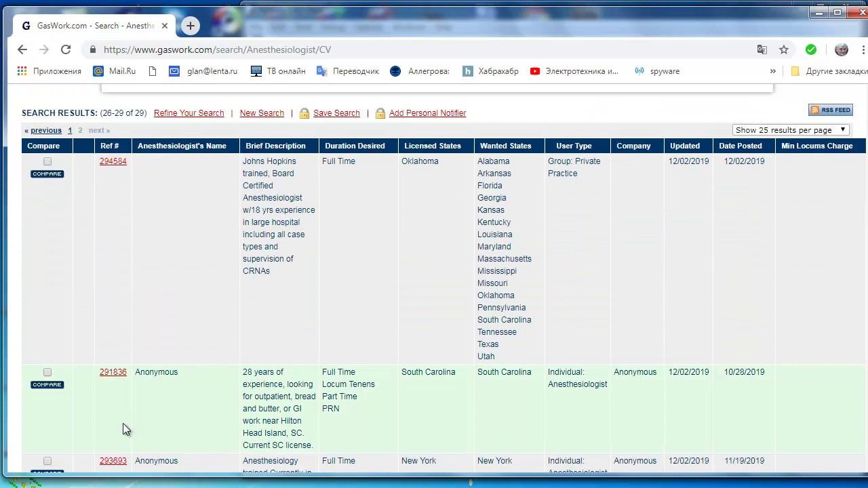Screen dimensions: 868x488
Task: Go back with the browser back arrow
Action: [x=22, y=49]
